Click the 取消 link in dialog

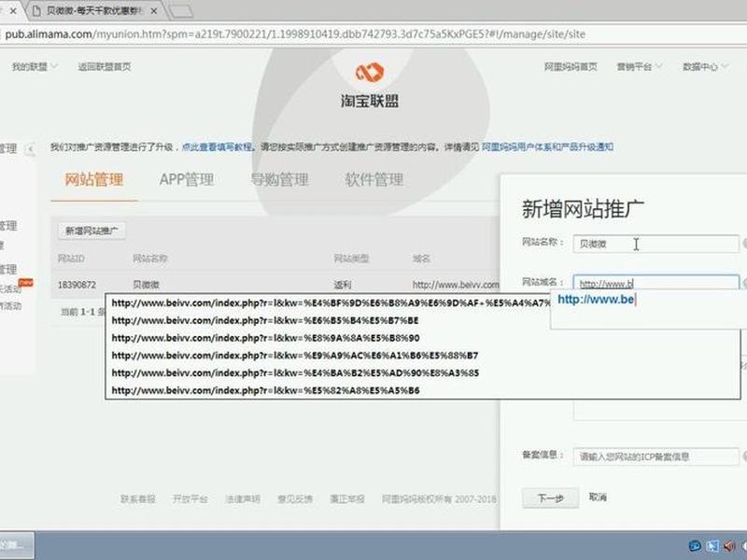[x=598, y=497]
